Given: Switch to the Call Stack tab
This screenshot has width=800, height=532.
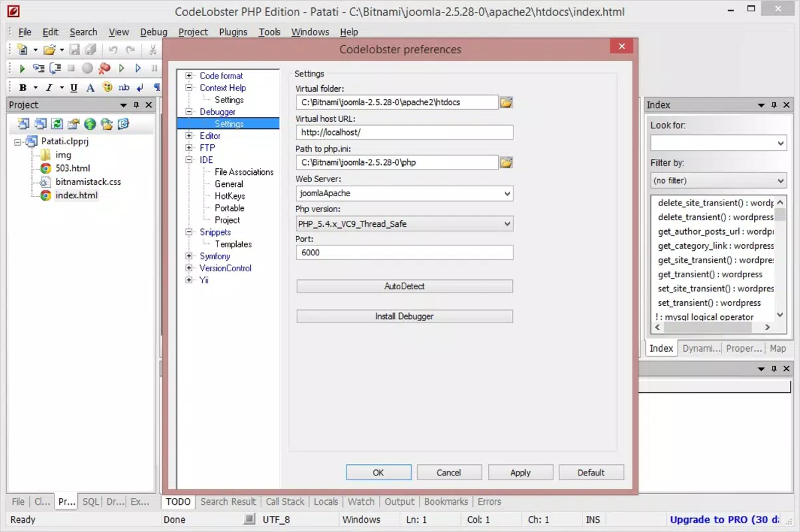Looking at the screenshot, I should 285,502.
